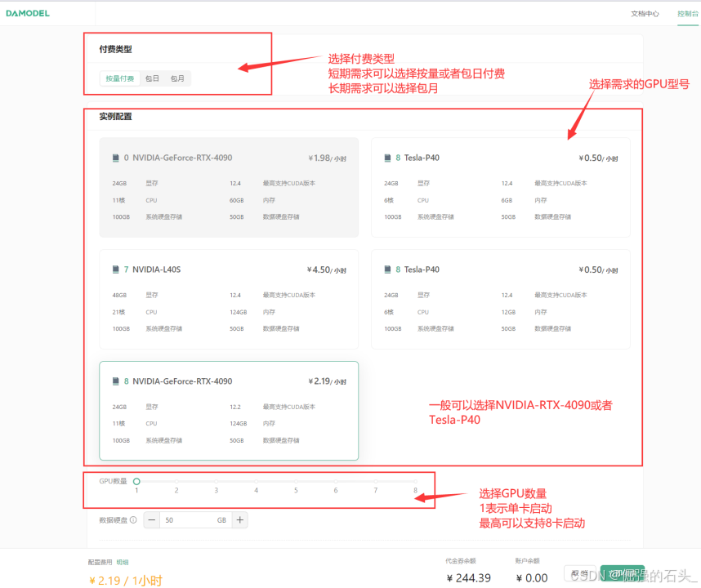Decrease 数据硬盘 size with minus button
The image size is (701, 588).
152,520
